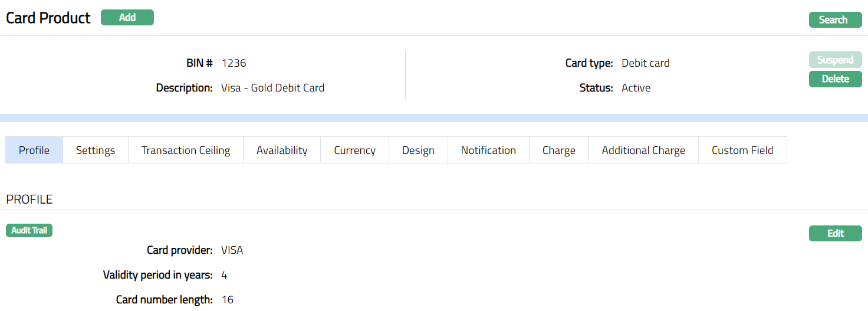Delete this card product
The height and width of the screenshot is (311, 868).
point(835,79)
